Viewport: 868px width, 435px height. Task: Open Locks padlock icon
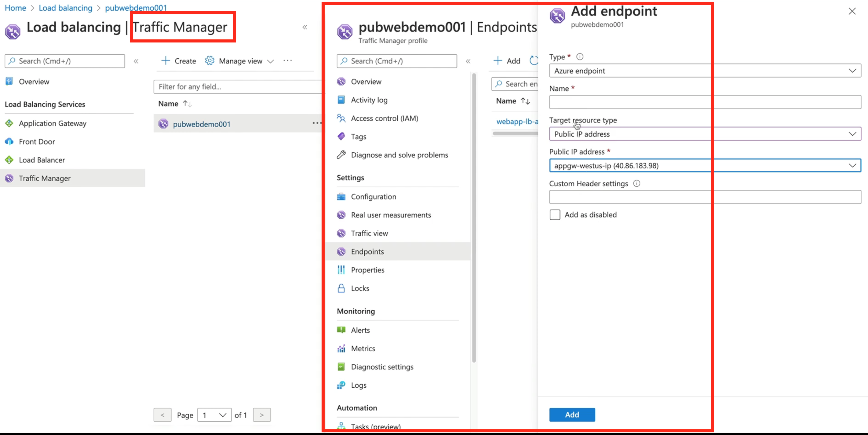click(x=341, y=288)
